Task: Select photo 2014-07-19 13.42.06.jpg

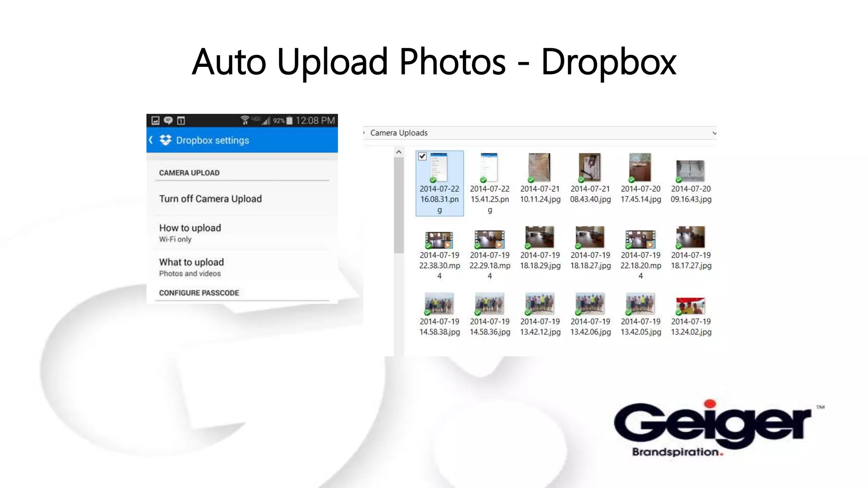Action: (590, 314)
